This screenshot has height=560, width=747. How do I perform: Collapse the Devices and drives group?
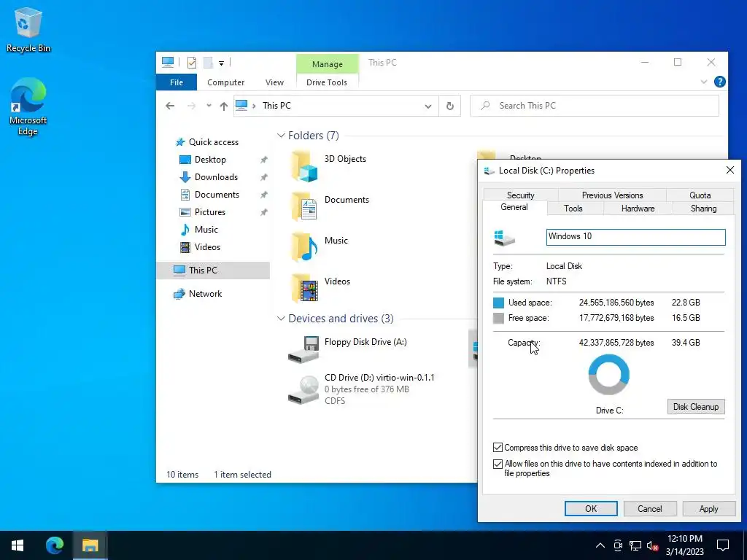point(281,319)
